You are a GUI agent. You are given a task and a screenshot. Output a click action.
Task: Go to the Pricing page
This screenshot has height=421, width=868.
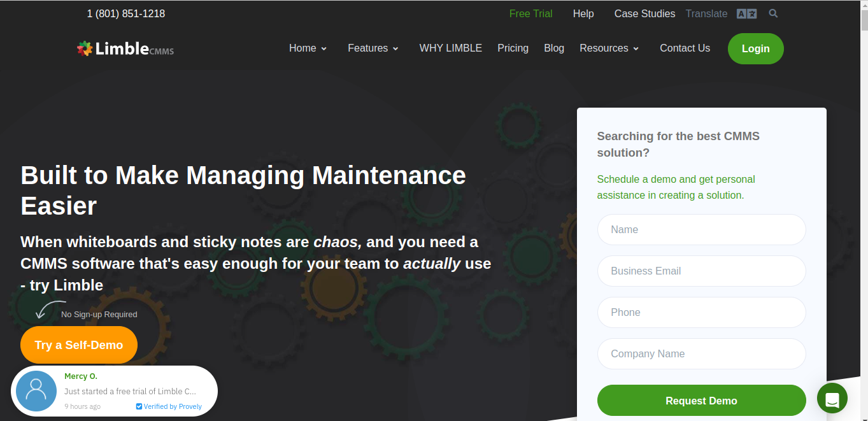(513, 48)
